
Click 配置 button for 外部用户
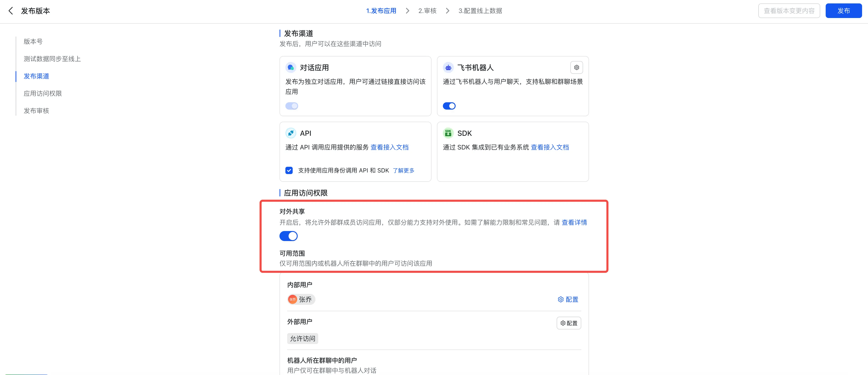pyautogui.click(x=569, y=323)
